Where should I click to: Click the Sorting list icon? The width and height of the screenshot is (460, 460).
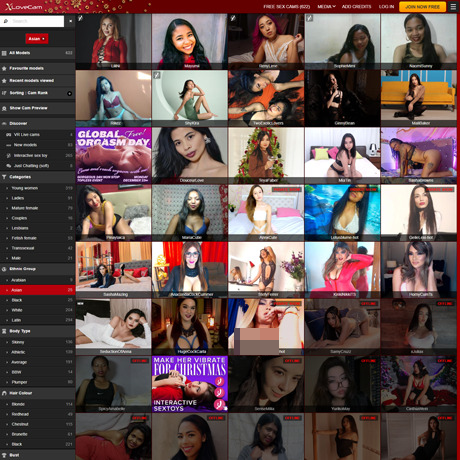coord(4,93)
